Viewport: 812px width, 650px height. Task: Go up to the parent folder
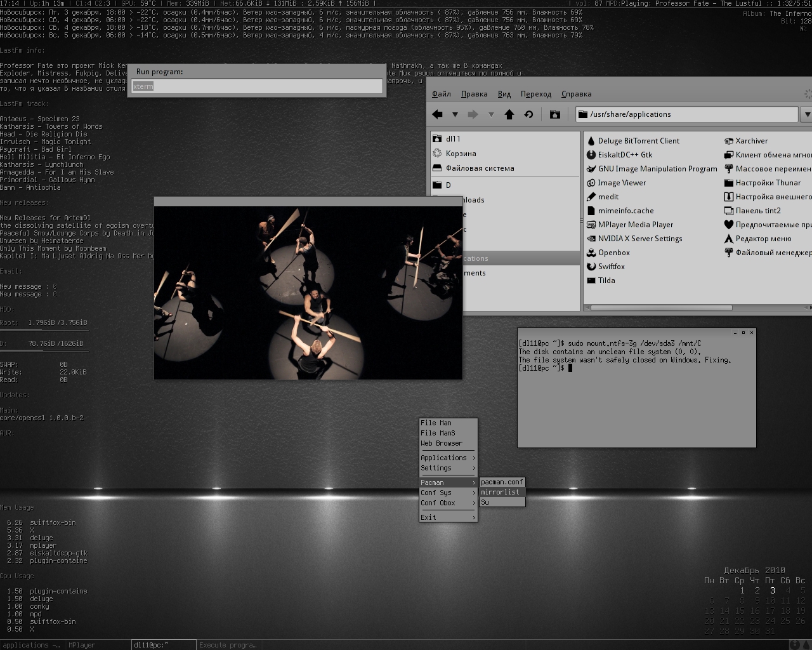tap(509, 114)
